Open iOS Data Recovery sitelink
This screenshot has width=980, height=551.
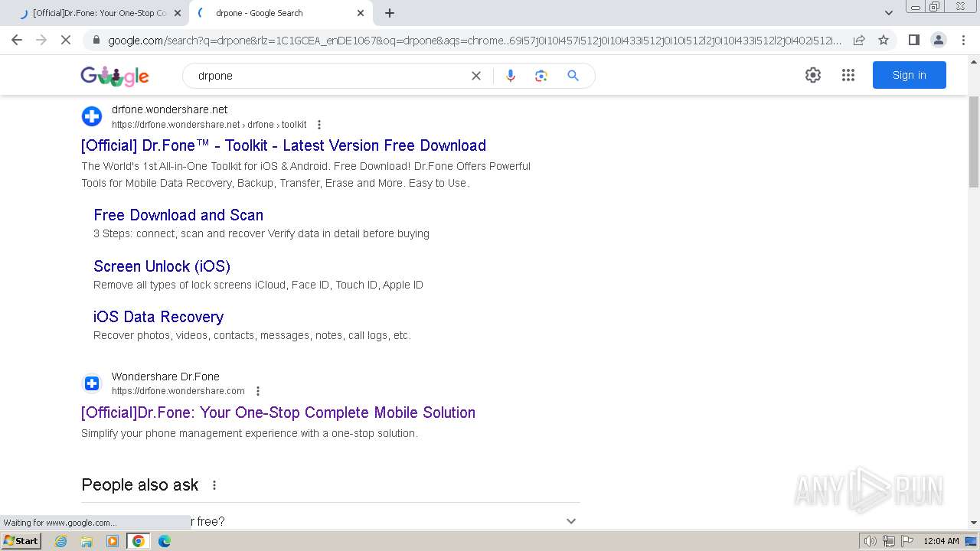point(158,317)
